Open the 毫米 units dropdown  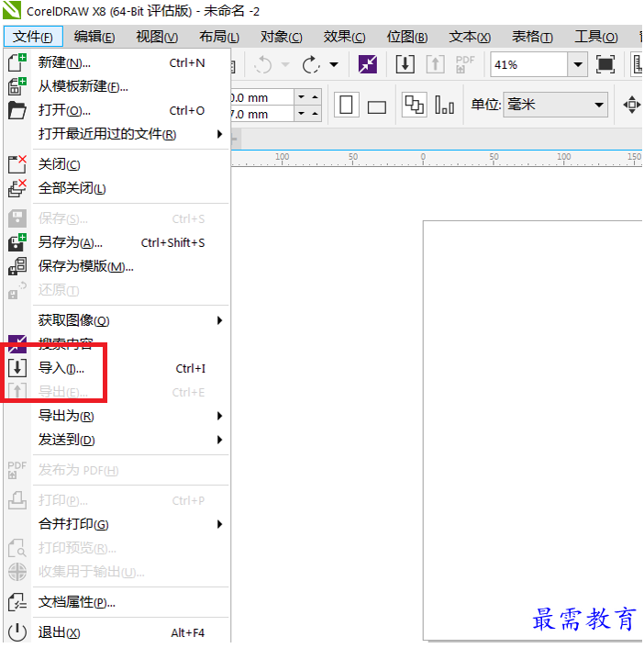click(x=598, y=105)
